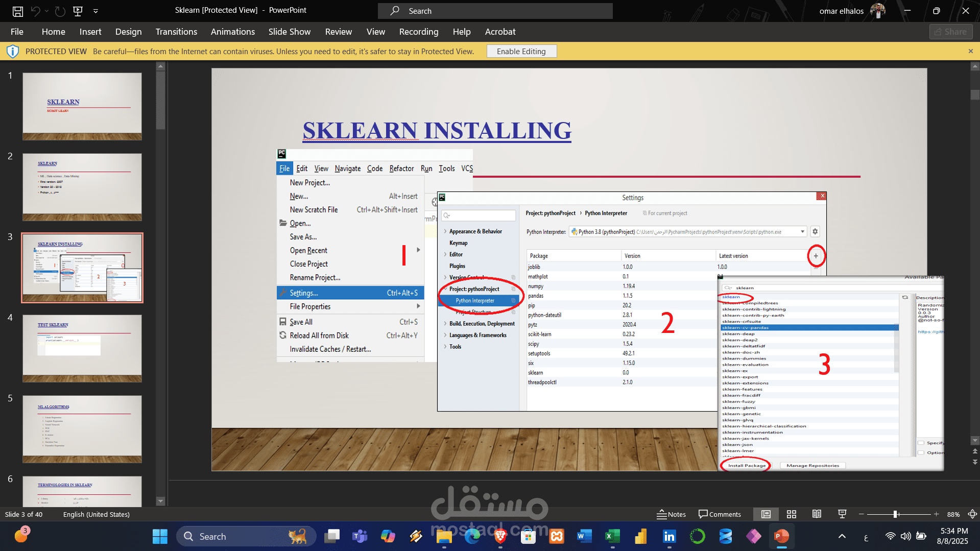980x551 pixels.
Task: Start slideshow from beginning via toolbar icon
Action: pyautogui.click(x=78, y=11)
